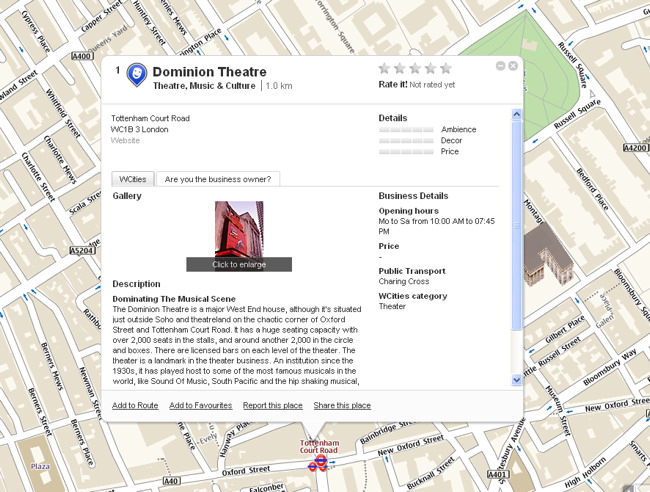Close the Dominion Theatre info popup
This screenshot has width=650, height=492.
click(513, 66)
